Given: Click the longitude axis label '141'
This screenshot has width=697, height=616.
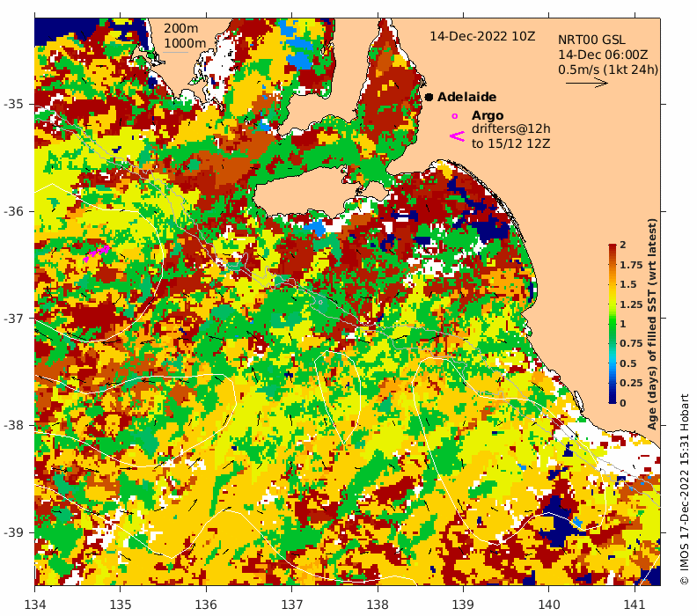Looking at the screenshot, I should coord(635,605).
